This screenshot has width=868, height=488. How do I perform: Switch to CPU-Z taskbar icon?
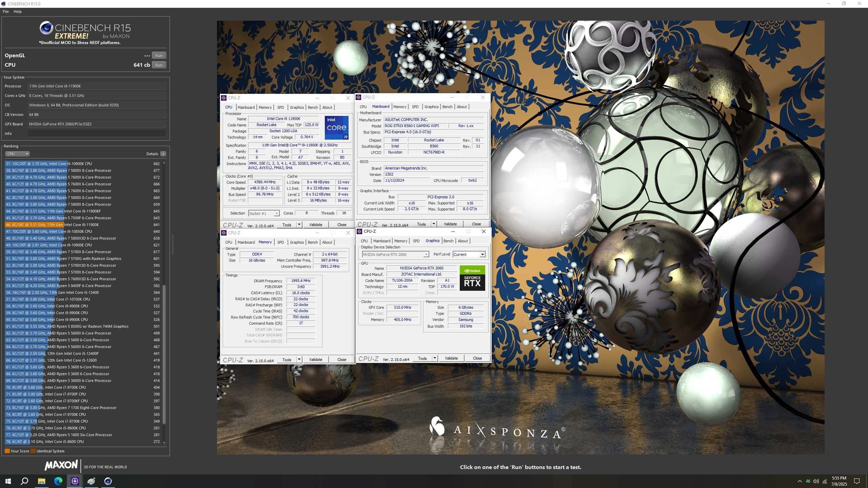click(x=75, y=481)
